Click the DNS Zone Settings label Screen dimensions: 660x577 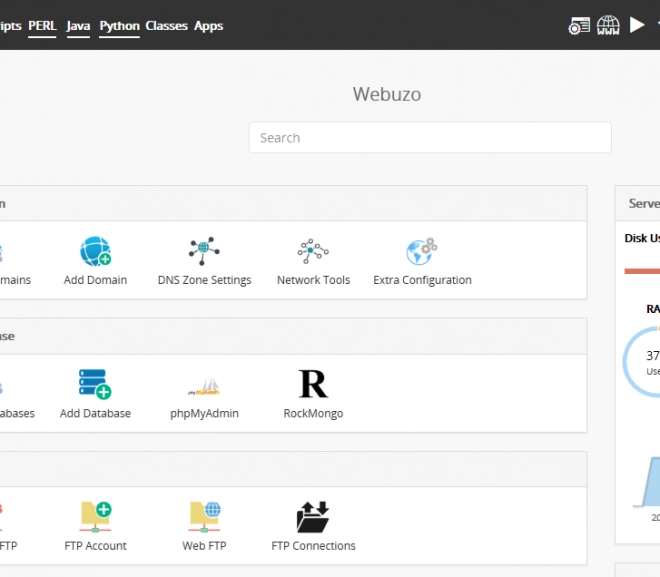click(205, 280)
